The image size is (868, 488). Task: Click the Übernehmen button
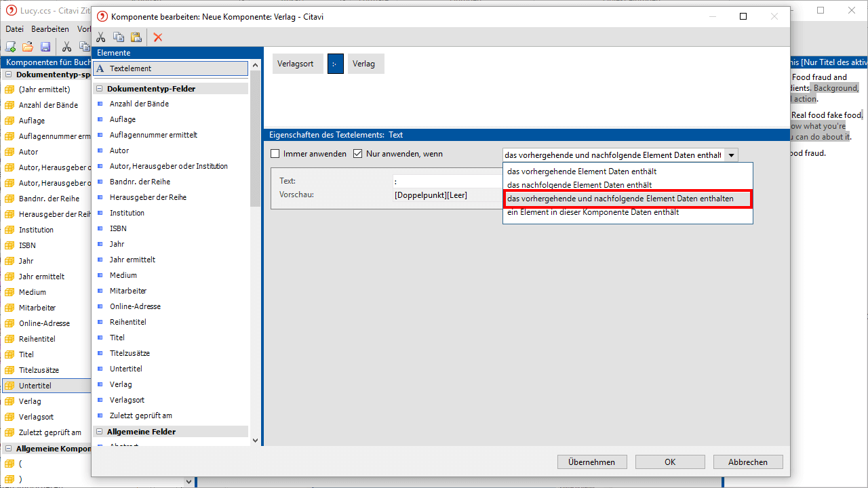tap(591, 462)
